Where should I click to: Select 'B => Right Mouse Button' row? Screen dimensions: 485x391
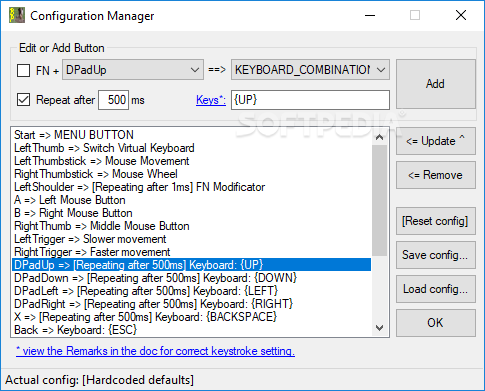191,213
